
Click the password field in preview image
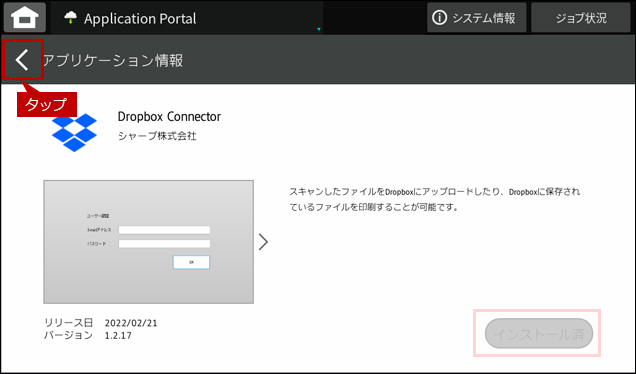[x=164, y=244]
